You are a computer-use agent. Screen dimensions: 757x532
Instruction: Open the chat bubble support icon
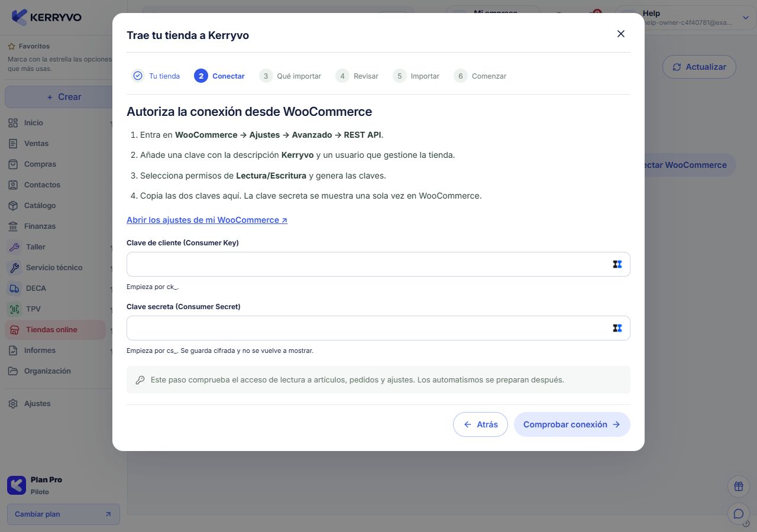pos(739,514)
